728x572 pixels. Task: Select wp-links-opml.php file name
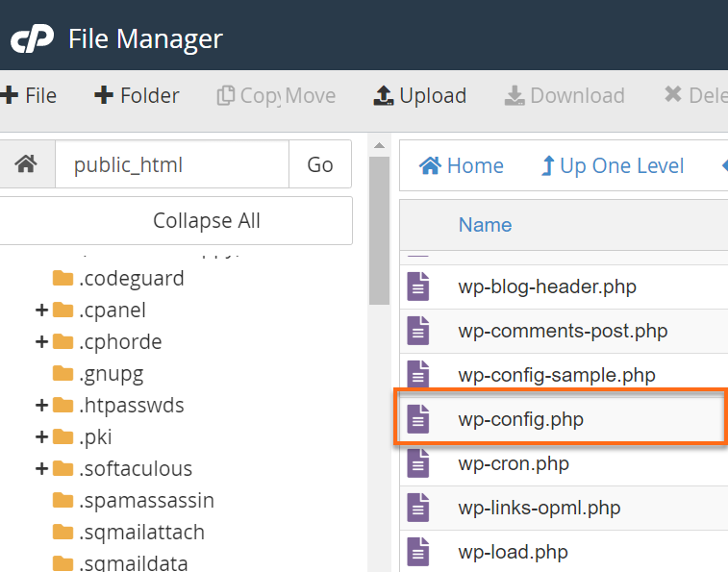(x=540, y=508)
